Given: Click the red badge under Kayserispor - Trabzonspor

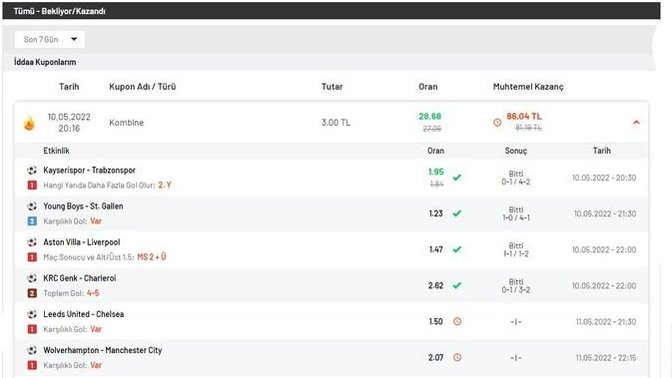Looking at the screenshot, I should tap(32, 185).
